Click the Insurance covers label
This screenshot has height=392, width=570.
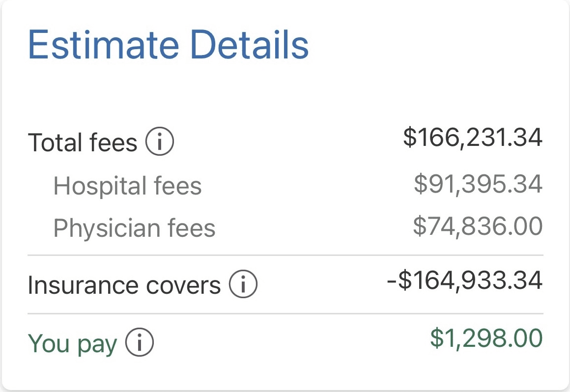coord(124,285)
